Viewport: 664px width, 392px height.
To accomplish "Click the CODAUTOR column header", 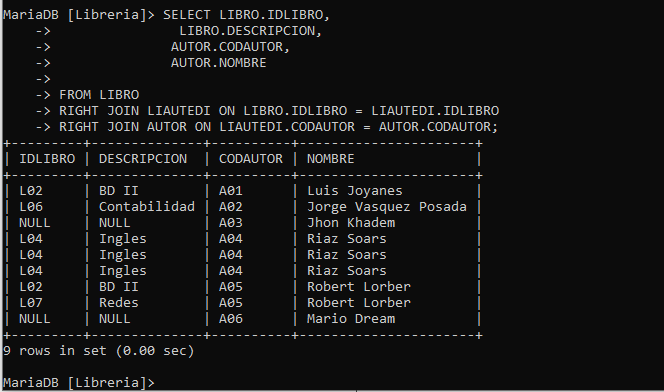I will coord(251,159).
